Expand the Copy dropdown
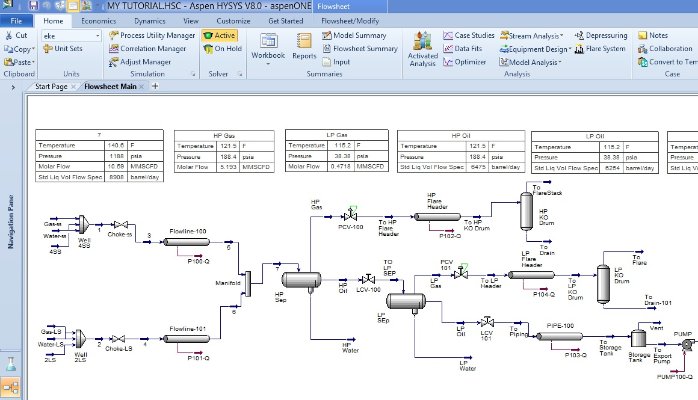The image size is (698, 400). pos(33,49)
